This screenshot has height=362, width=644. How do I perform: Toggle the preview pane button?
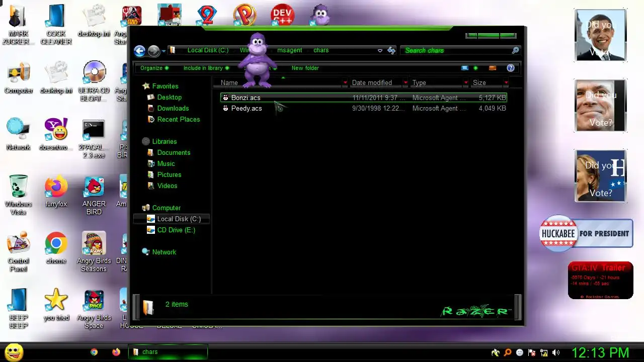[x=493, y=68]
